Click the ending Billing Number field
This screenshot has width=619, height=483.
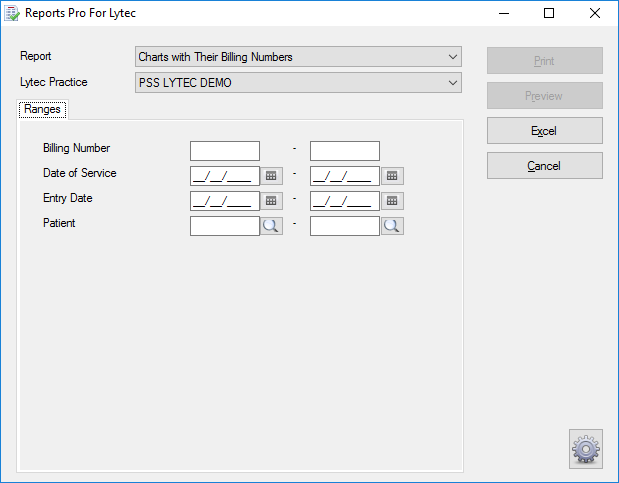point(345,151)
